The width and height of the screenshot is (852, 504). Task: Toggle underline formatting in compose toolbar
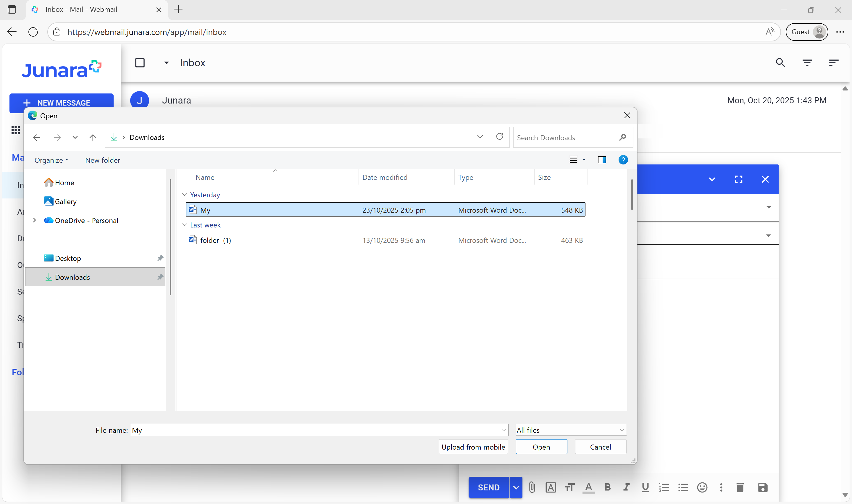[645, 487]
